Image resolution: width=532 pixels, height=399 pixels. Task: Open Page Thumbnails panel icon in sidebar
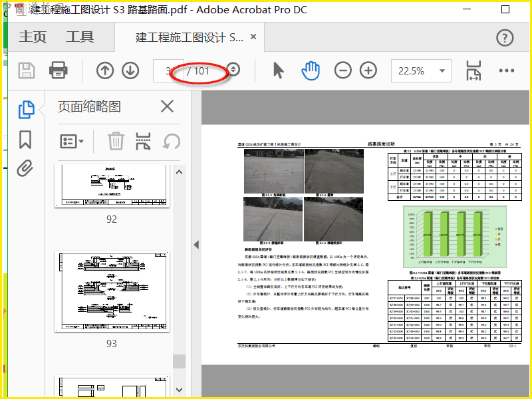coord(26,110)
